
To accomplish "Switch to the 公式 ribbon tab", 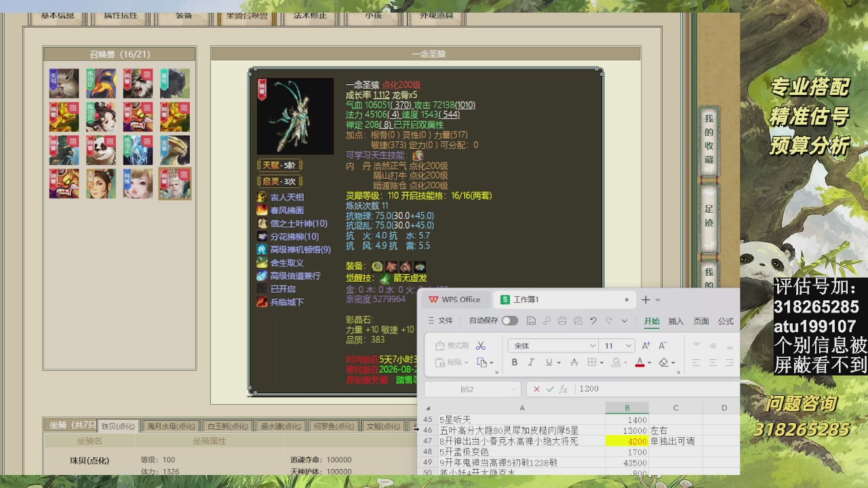I will pyautogui.click(x=726, y=321).
